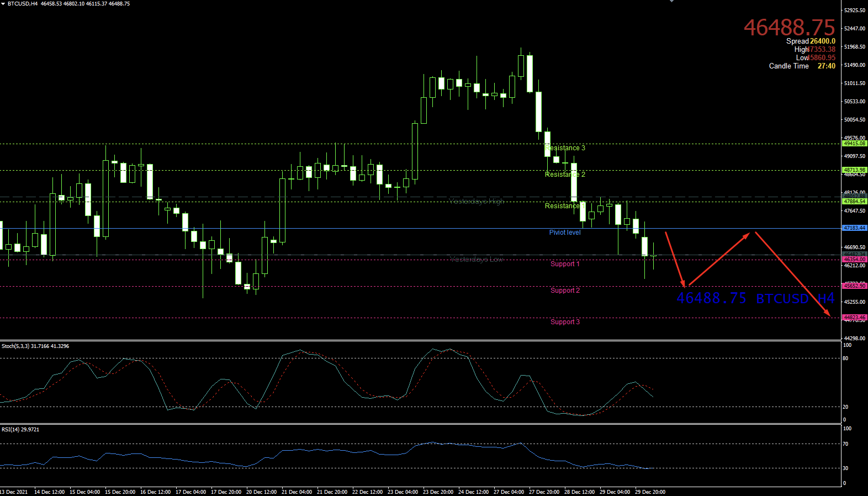Select the Stoch(5,3,3) indicator label
Screen dimensions: 868x496
pyautogui.click(x=35, y=346)
